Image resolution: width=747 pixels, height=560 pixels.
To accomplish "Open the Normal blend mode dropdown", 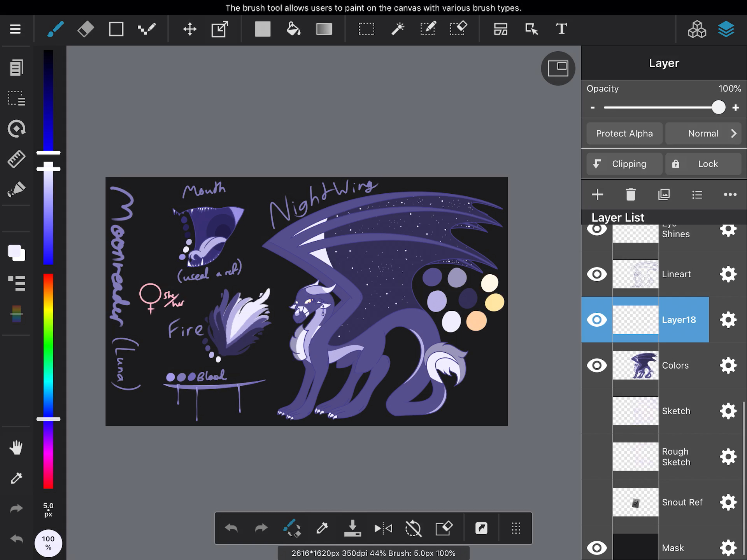I will [703, 133].
